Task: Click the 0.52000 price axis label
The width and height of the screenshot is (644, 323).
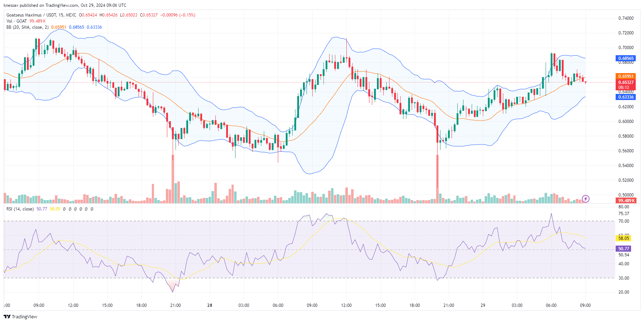Action: pos(626,180)
